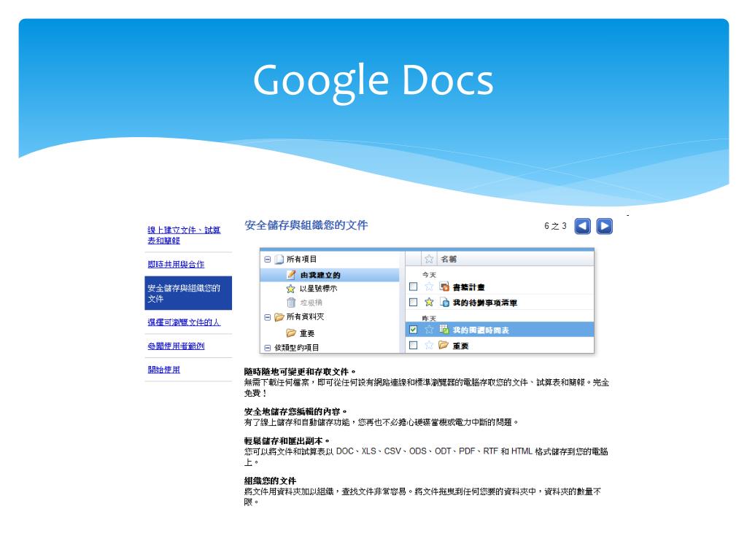Unstar the 我的待辦事項清單 document
Image resolution: width=747 pixels, height=560 pixels.
click(x=429, y=302)
